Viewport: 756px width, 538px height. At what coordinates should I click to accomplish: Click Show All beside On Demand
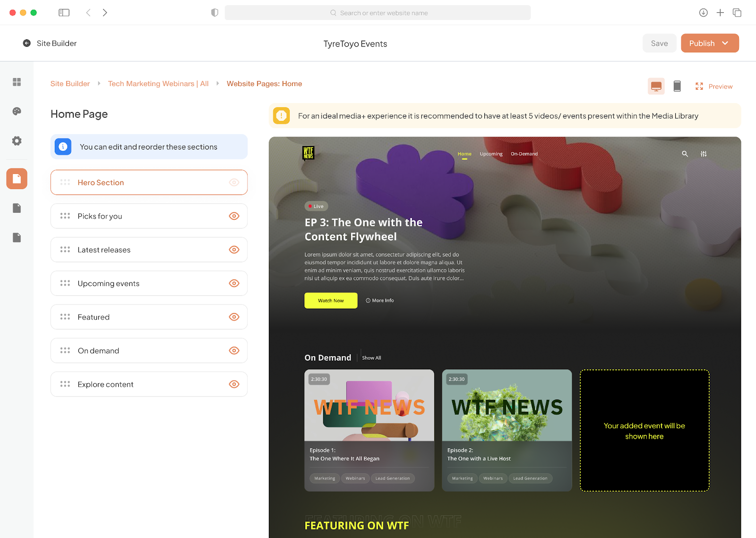click(371, 358)
